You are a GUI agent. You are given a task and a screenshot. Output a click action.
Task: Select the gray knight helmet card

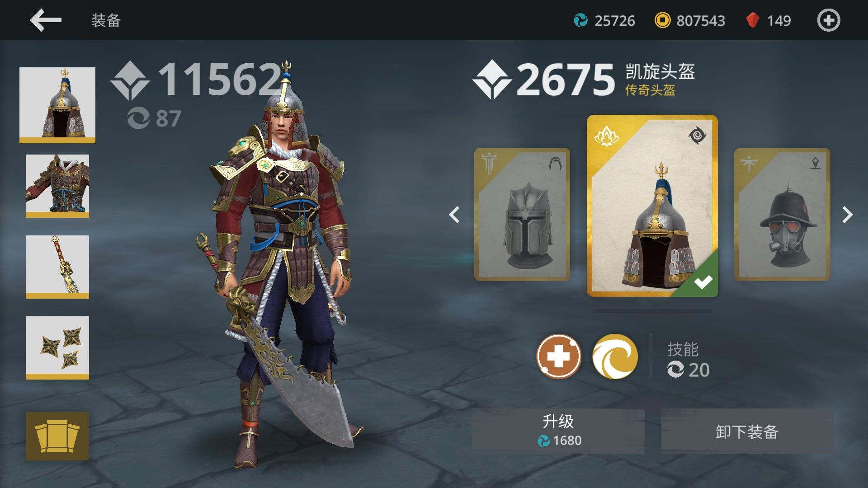click(x=522, y=215)
